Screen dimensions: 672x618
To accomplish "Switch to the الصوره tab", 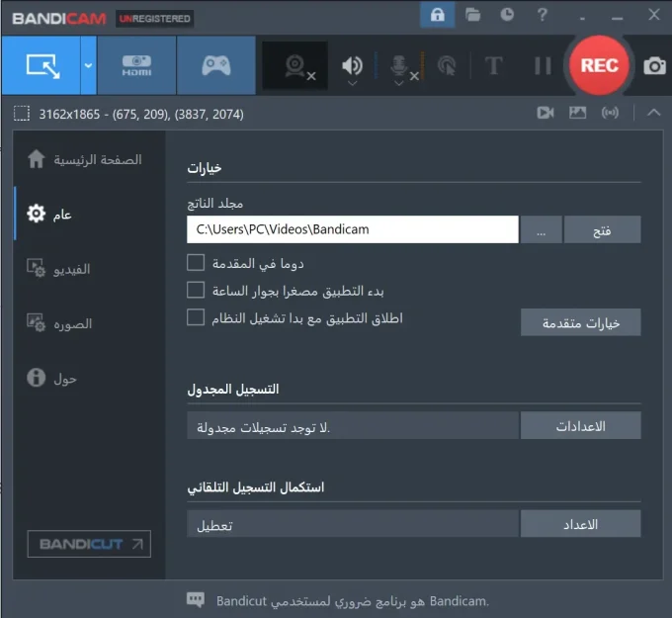I will 69,323.
